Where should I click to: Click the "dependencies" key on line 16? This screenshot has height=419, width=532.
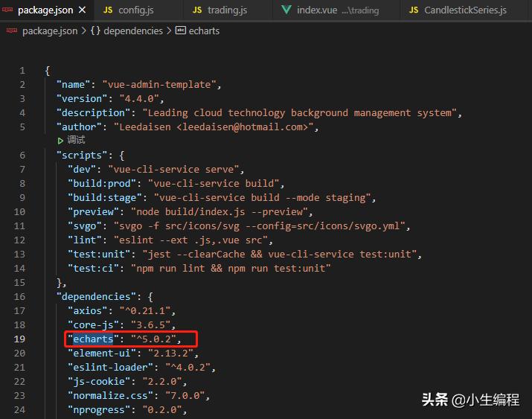[x=96, y=296]
